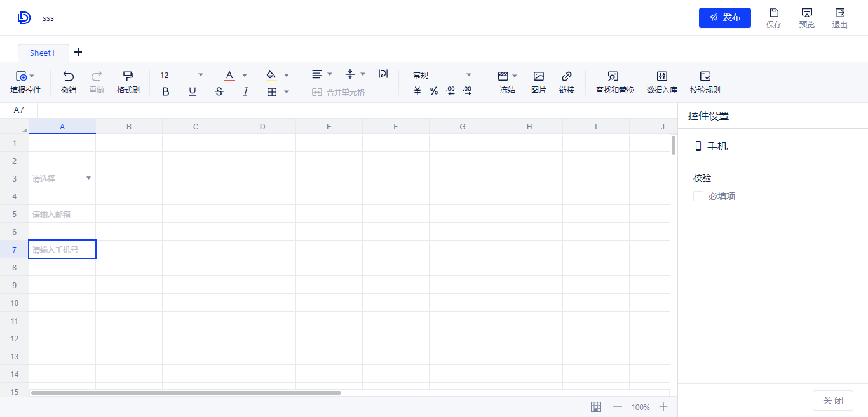Switch to the Sheet1 tab
Viewport: 868px width, 417px height.
coord(43,53)
